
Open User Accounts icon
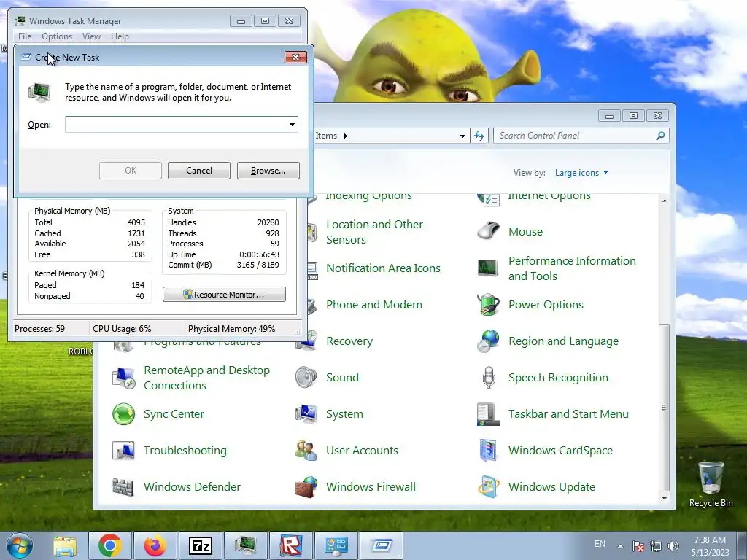pos(306,451)
